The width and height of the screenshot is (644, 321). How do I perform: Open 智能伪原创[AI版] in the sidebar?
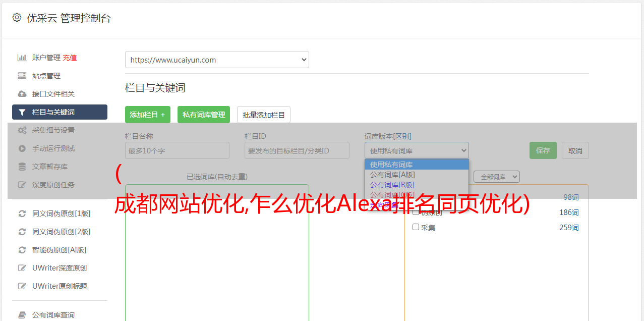click(x=60, y=250)
